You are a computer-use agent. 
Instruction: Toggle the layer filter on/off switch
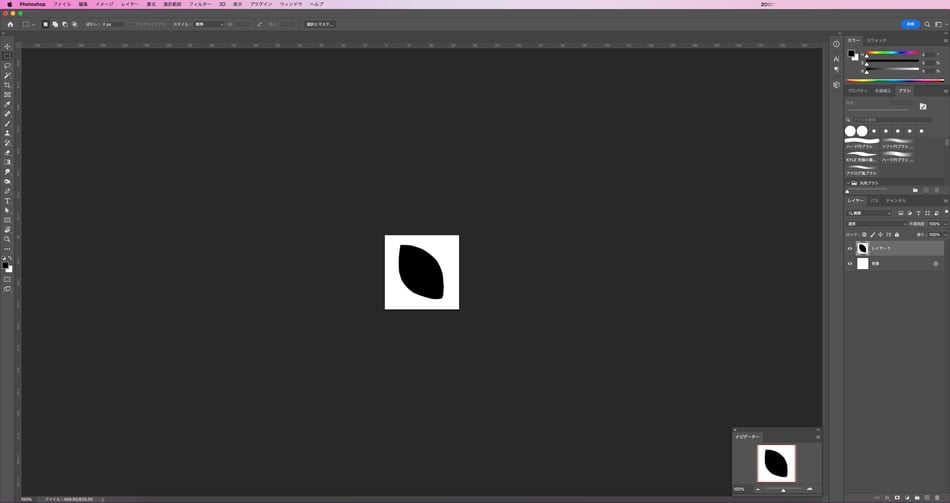click(x=946, y=213)
